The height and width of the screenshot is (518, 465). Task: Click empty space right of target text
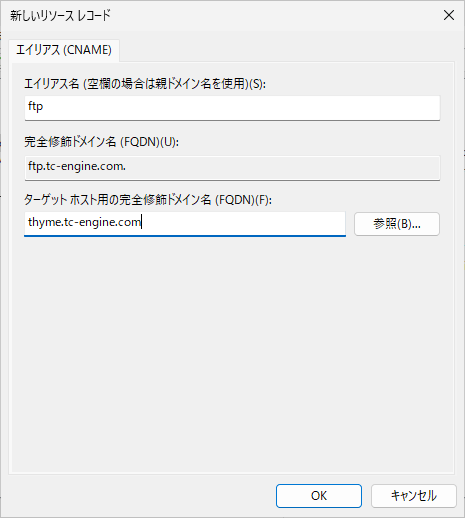(x=243, y=223)
